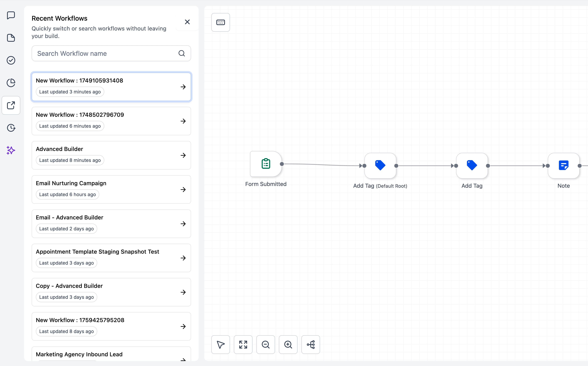
Task: Open Copy - Advanced Builder workflow
Action: click(111, 292)
